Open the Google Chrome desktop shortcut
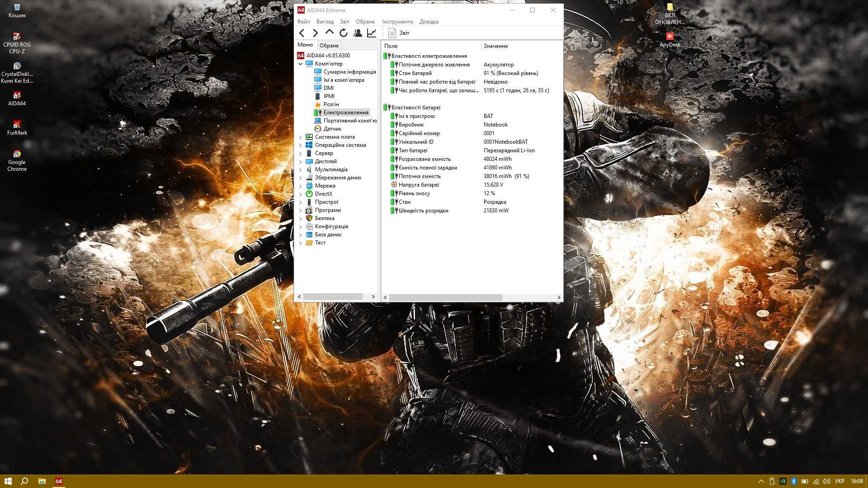Image resolution: width=868 pixels, height=488 pixels. click(x=17, y=160)
